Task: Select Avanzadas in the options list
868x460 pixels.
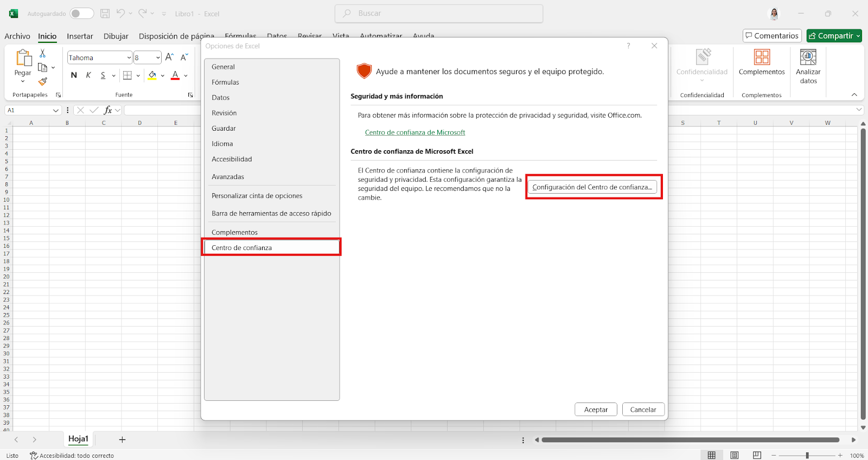Action: click(x=228, y=177)
